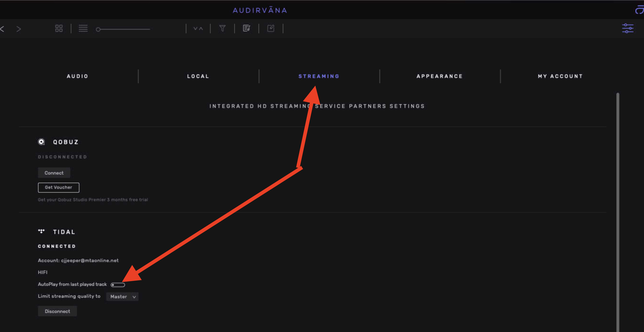644x332 pixels.
Task: Open the LOCAL settings tab
Action: tap(198, 76)
